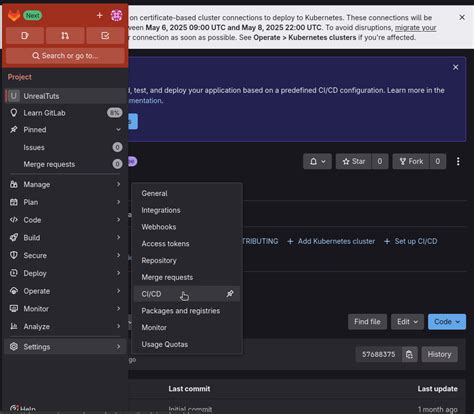The image size is (474, 414).
Task: Select General in Settings flyout
Action: pos(187,193)
